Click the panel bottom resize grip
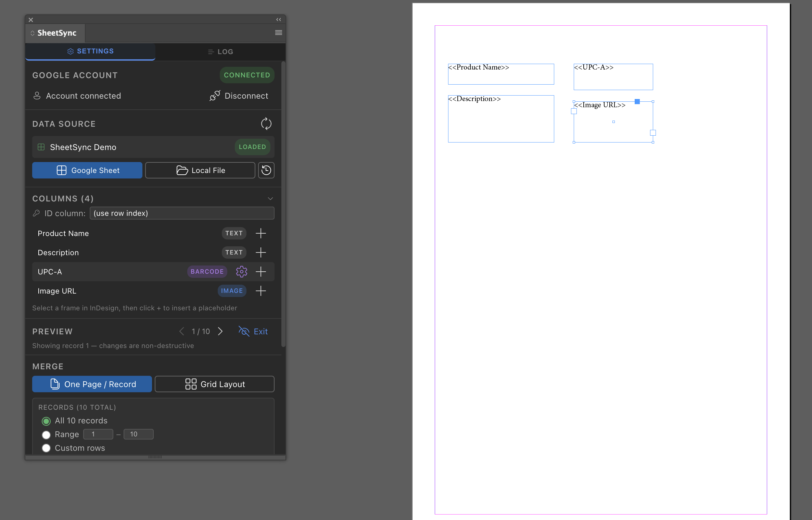Screen dimensions: 812x520 click(x=155, y=457)
